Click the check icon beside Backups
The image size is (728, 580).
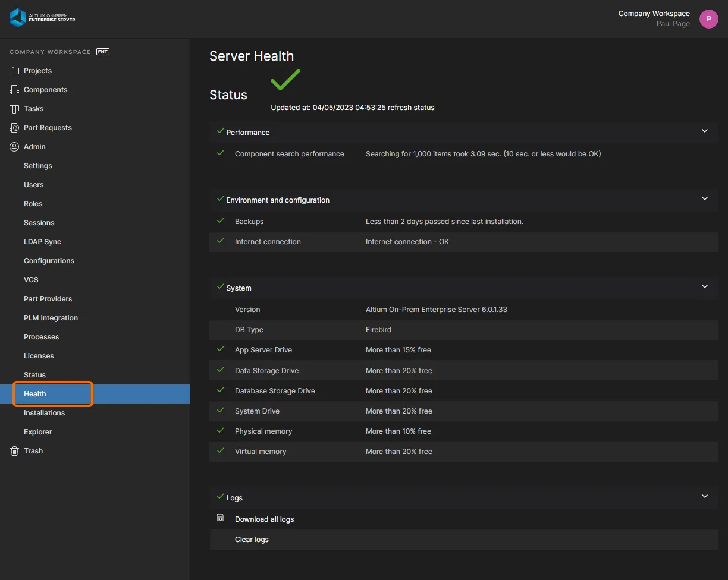(x=221, y=220)
